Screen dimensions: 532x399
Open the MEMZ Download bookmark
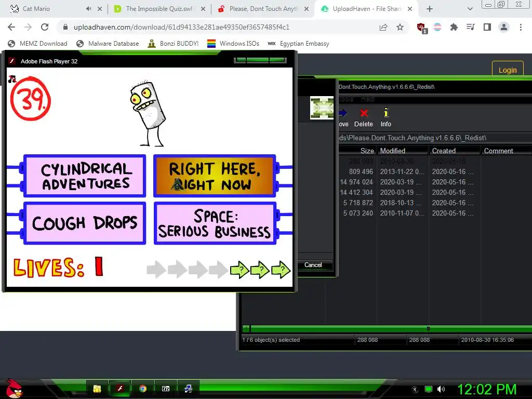click(37, 44)
